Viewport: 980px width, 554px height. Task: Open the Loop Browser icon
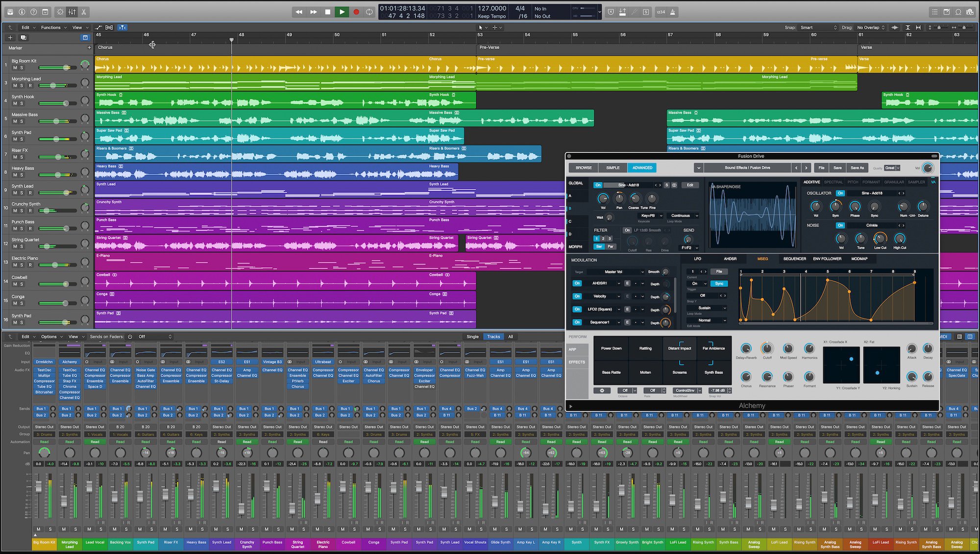tap(958, 12)
